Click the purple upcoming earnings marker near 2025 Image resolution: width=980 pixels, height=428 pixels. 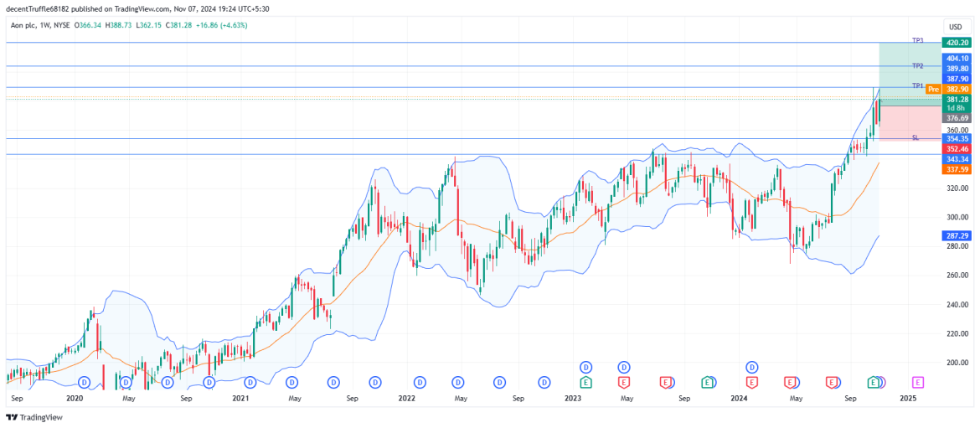click(918, 382)
